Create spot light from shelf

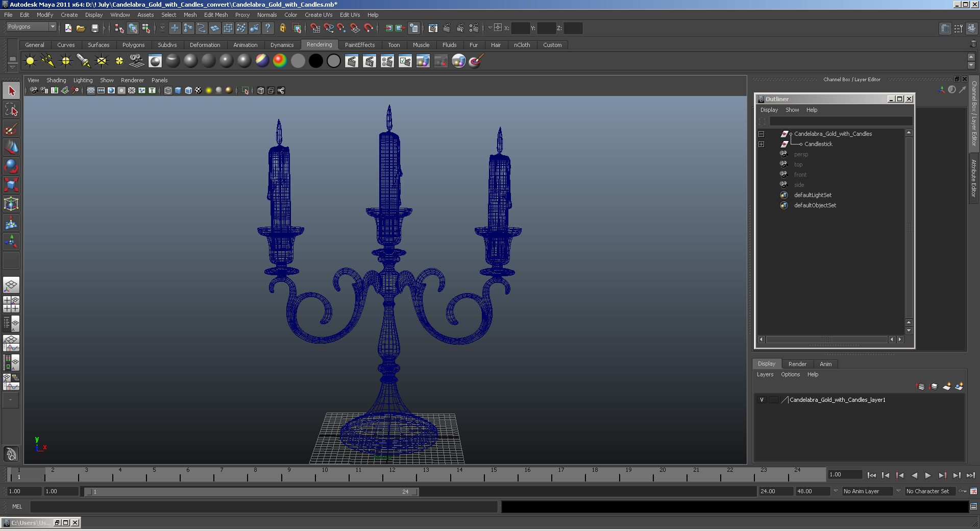tap(84, 61)
